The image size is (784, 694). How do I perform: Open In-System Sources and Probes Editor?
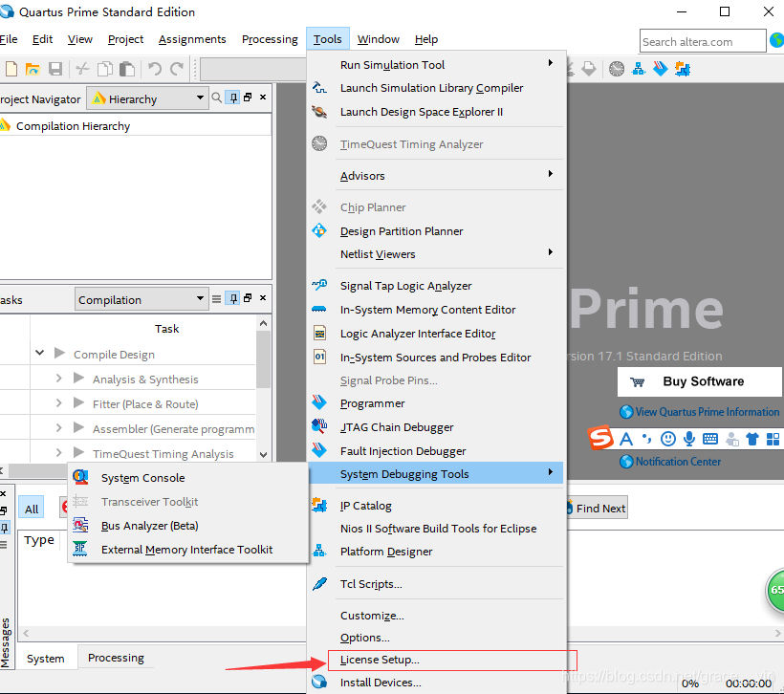(x=436, y=358)
